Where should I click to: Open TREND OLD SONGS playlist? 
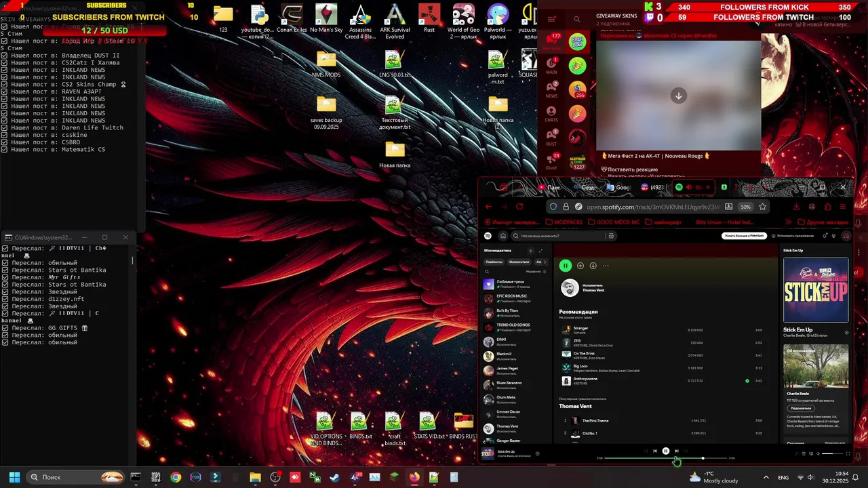(x=514, y=327)
